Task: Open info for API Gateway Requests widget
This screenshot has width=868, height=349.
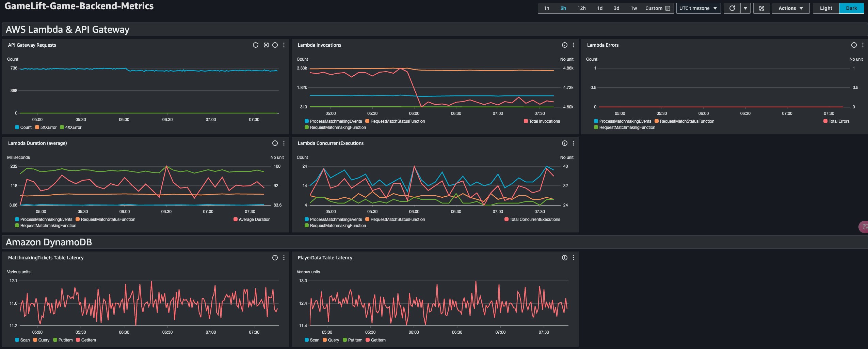Action: point(275,45)
